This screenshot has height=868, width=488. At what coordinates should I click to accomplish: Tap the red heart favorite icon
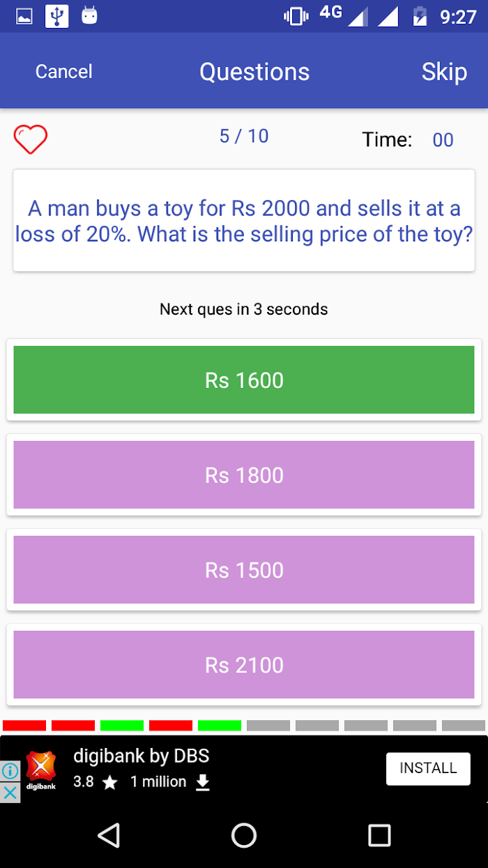[31, 140]
